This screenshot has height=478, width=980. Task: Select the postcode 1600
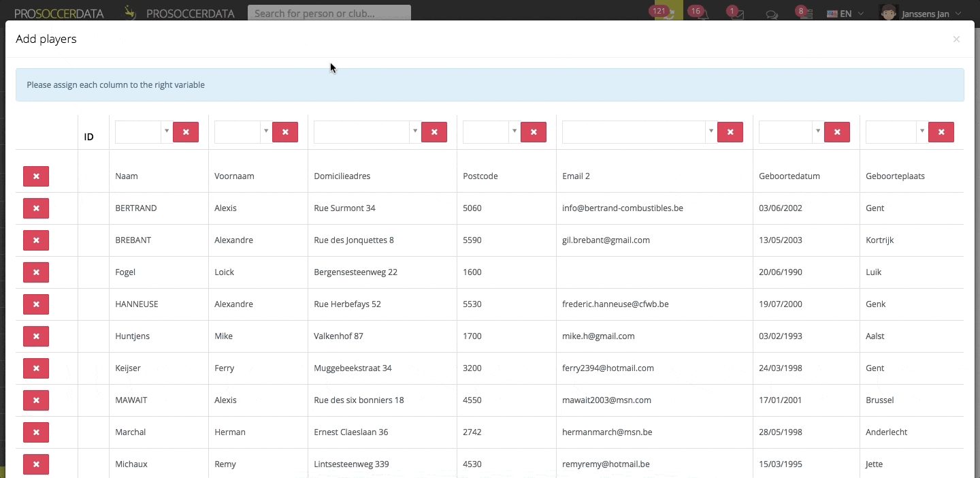[472, 272]
